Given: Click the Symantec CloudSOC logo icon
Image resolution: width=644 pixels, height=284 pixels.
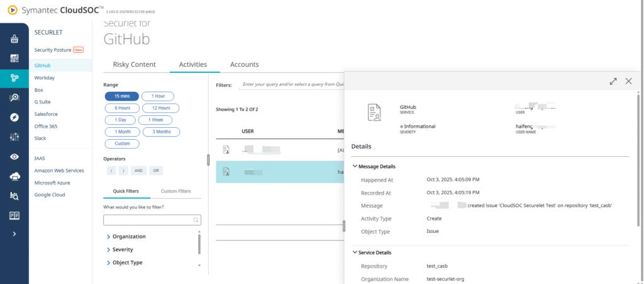Looking at the screenshot, I should [x=12, y=10].
